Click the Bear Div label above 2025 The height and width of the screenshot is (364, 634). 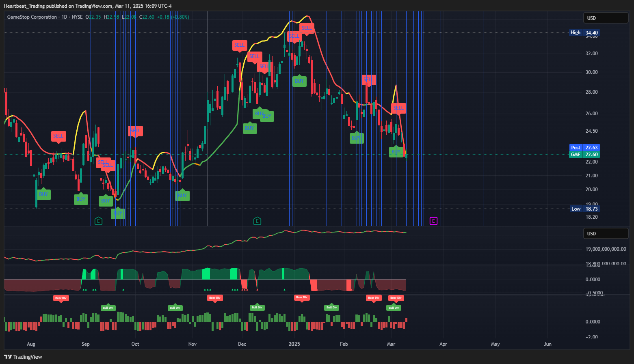click(x=301, y=298)
